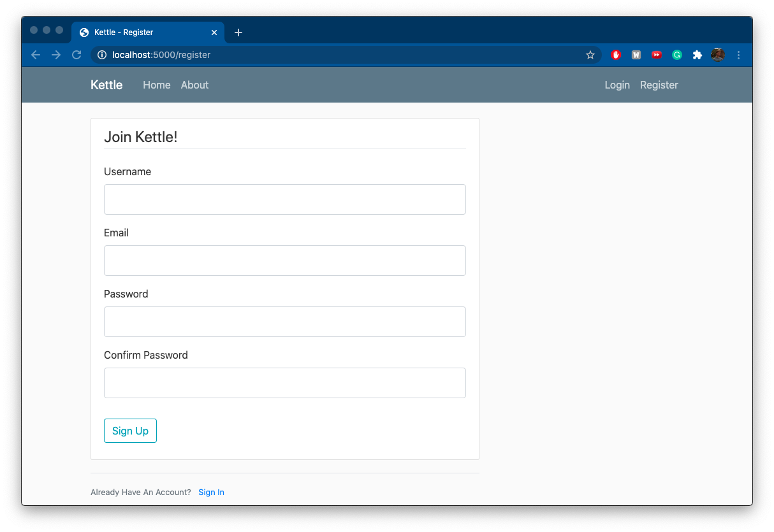Open the About page from navbar

tap(194, 85)
